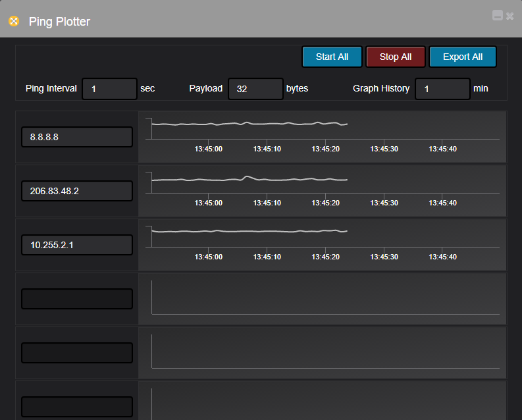This screenshot has height=420, width=522.
Task: Click the empty fourth row graph area
Action: coord(323,298)
